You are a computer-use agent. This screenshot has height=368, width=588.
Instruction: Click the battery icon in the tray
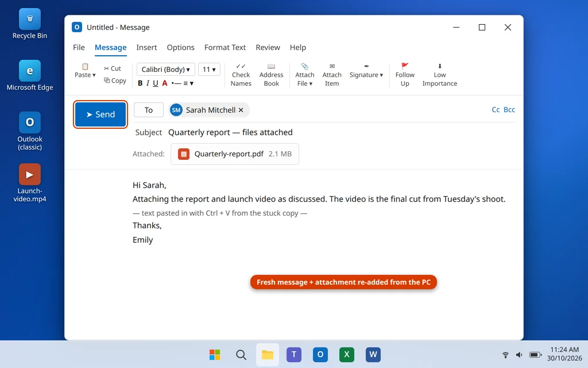535,354
